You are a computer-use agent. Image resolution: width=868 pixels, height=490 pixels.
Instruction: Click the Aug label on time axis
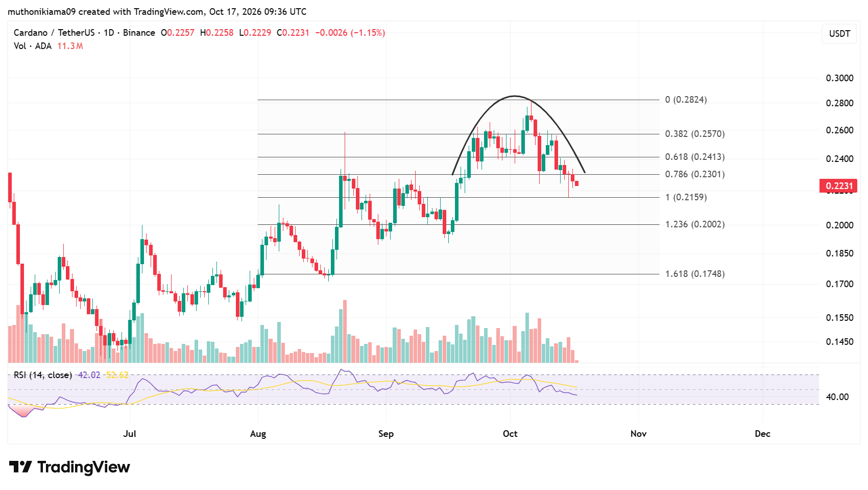258,434
